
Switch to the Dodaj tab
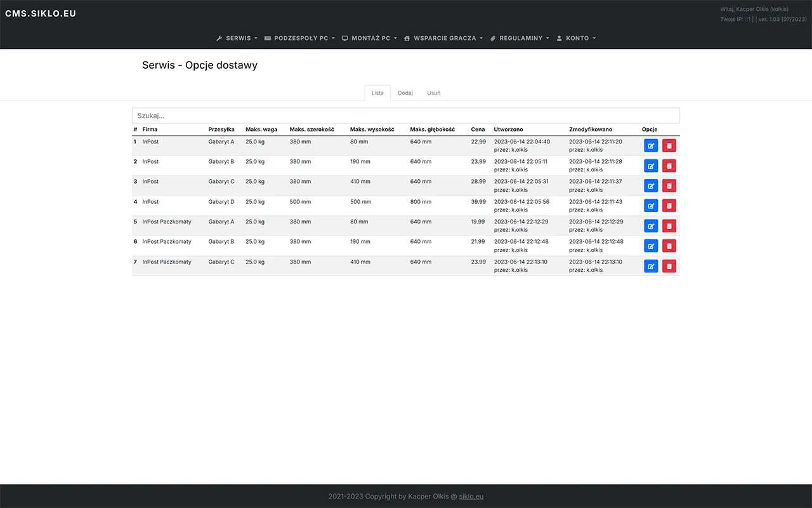[x=405, y=93]
